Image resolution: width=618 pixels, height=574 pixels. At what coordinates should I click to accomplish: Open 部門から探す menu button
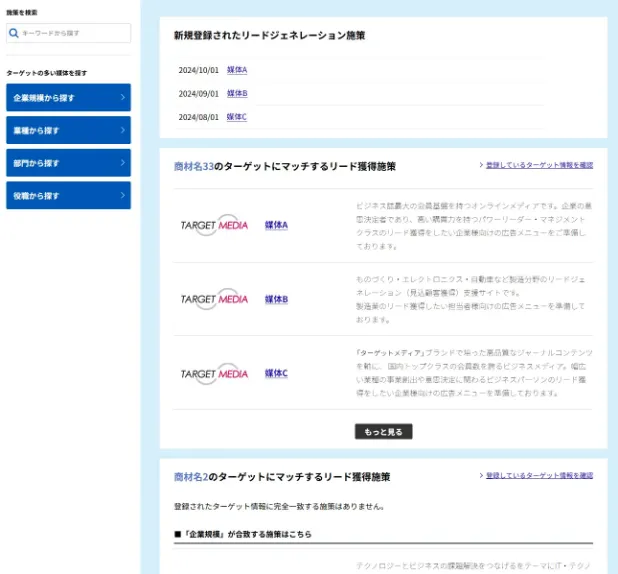pos(69,163)
